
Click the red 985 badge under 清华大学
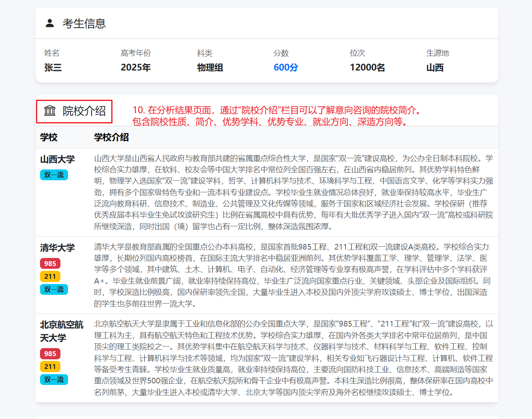(50, 263)
